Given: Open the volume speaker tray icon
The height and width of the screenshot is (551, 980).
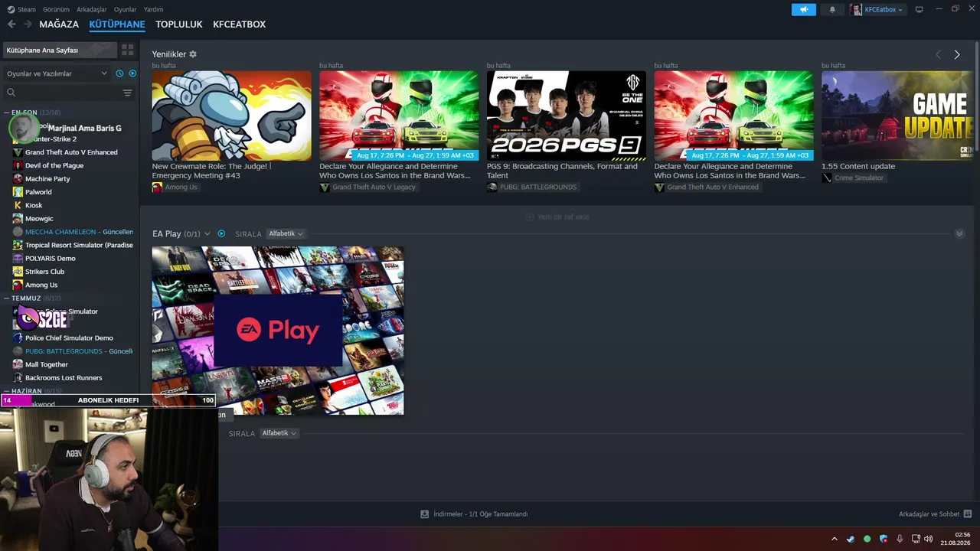Looking at the screenshot, I should (x=928, y=539).
